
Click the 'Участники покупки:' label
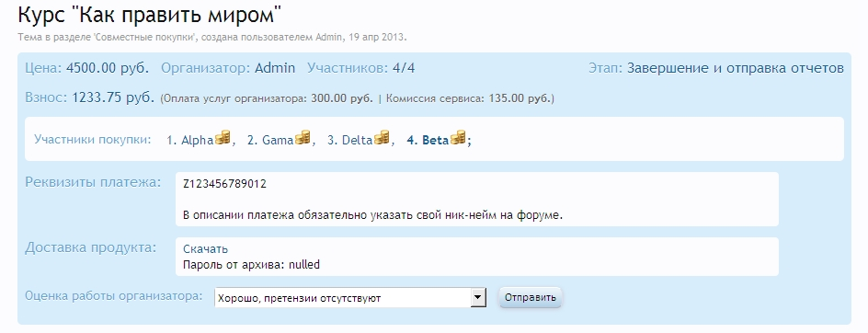(93, 139)
